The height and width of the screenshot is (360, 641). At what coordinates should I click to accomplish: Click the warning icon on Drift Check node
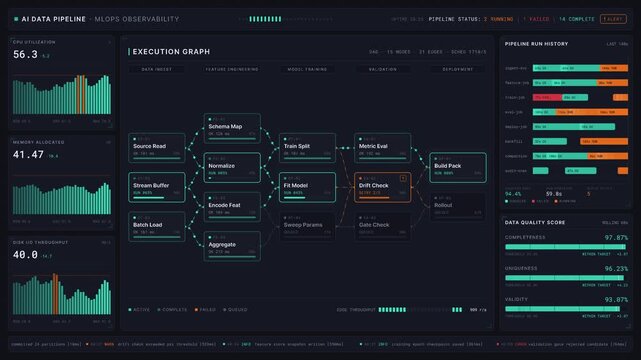[x=403, y=178]
